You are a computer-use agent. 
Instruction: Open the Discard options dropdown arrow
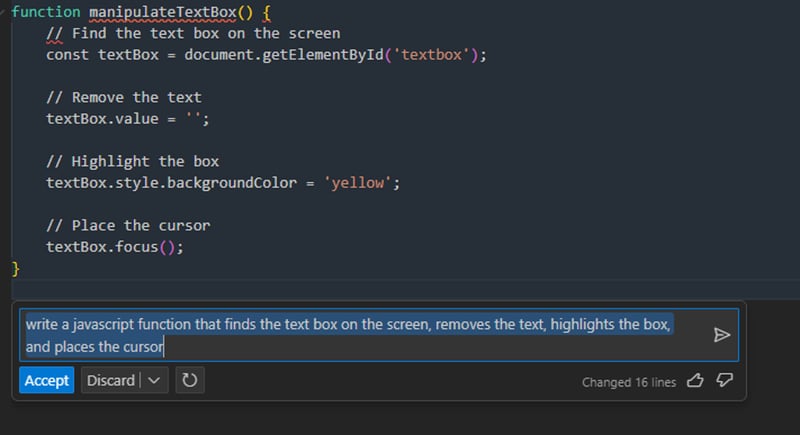[x=154, y=381]
